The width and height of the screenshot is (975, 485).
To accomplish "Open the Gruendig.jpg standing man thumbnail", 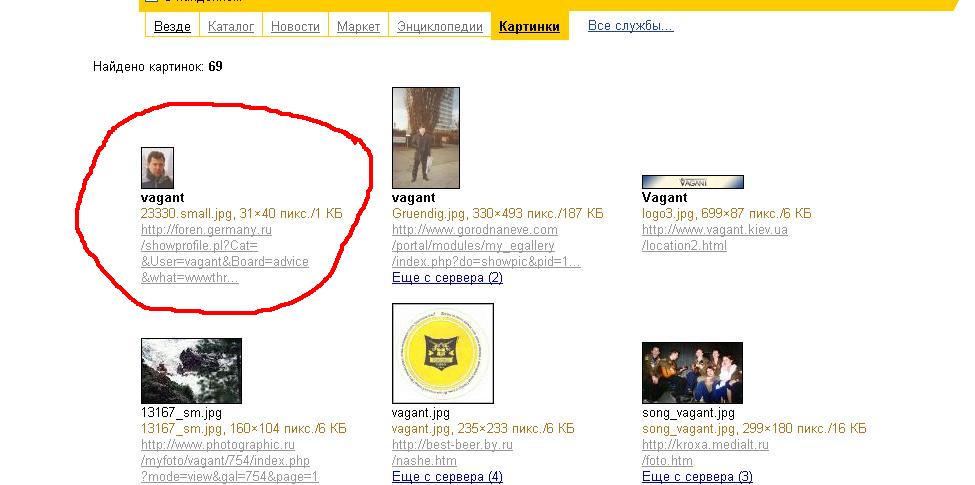I will 425,138.
